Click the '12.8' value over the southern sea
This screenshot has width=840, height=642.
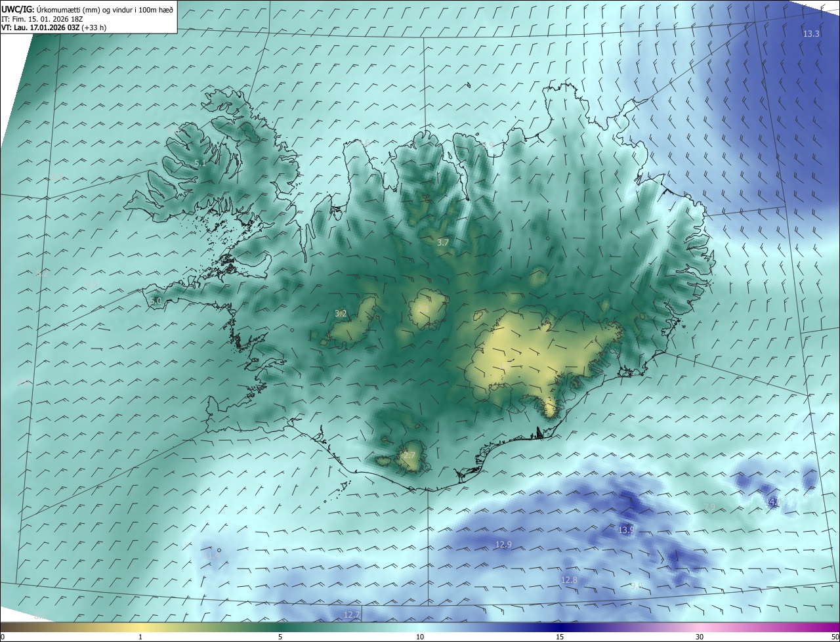click(x=569, y=580)
